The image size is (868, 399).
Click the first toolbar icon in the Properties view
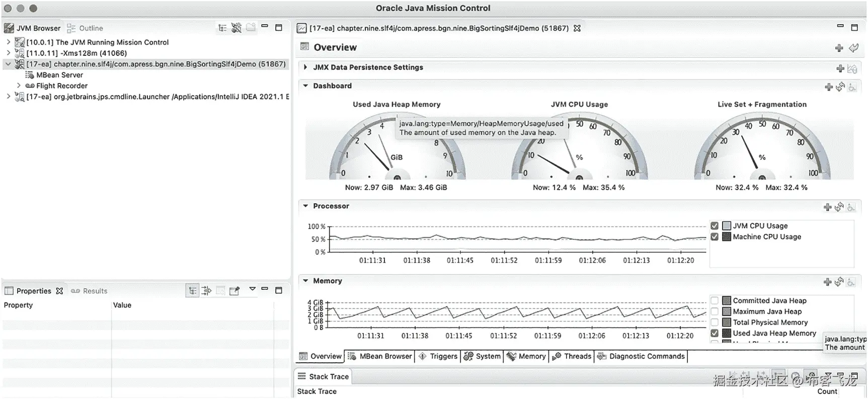click(x=192, y=291)
